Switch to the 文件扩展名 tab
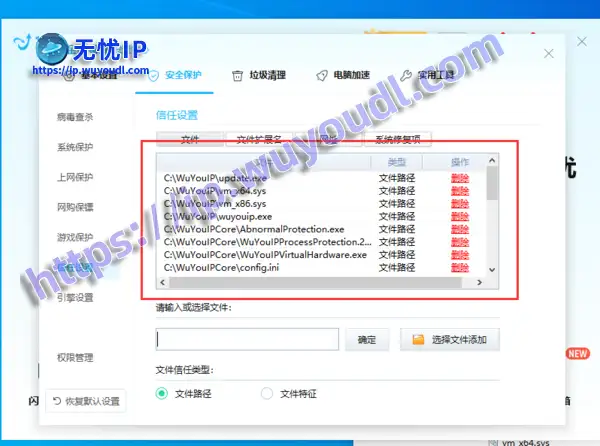This screenshot has width=600, height=446. tap(259, 140)
